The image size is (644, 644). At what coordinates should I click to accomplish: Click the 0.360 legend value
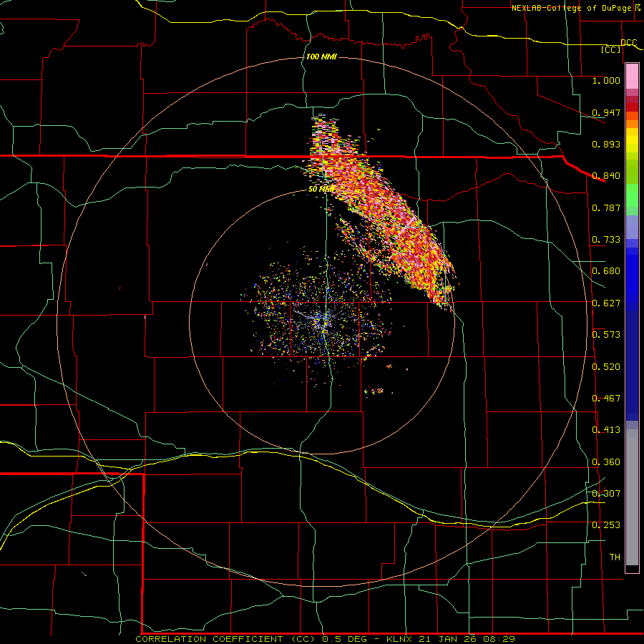pos(606,462)
